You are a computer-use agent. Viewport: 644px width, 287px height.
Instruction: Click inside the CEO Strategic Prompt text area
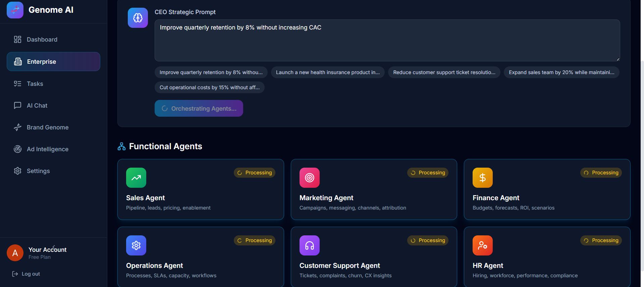coord(387,40)
